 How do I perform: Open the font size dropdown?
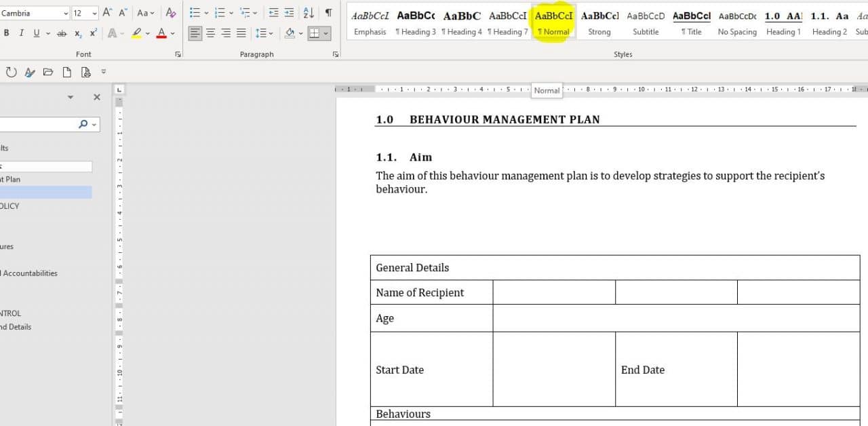[x=93, y=13]
